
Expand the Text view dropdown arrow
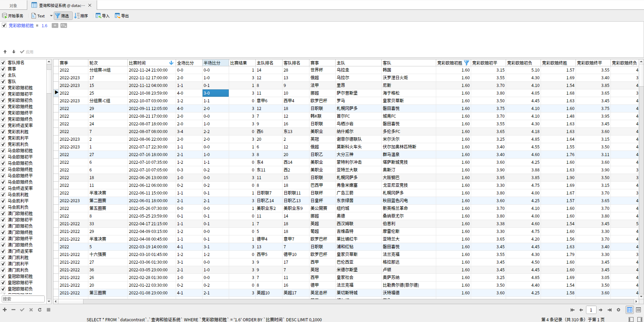[51, 16]
